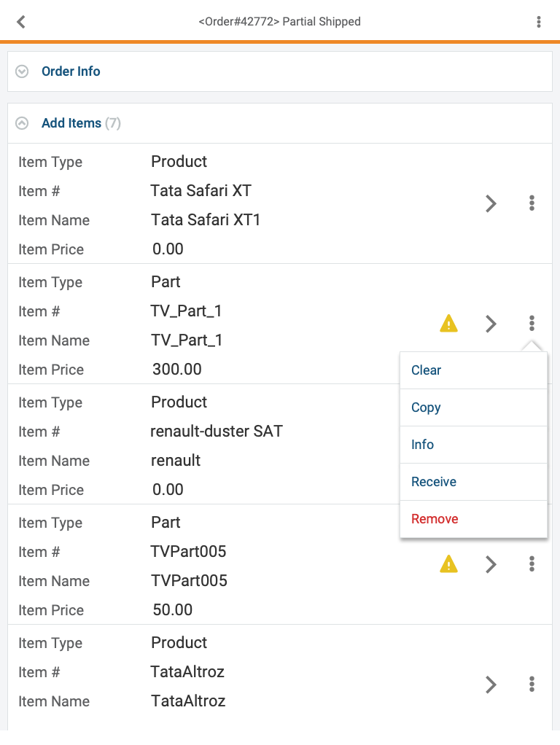Image resolution: width=560 pixels, height=745 pixels.
Task: Open TVPart005 item details chevron
Action: 491,564
